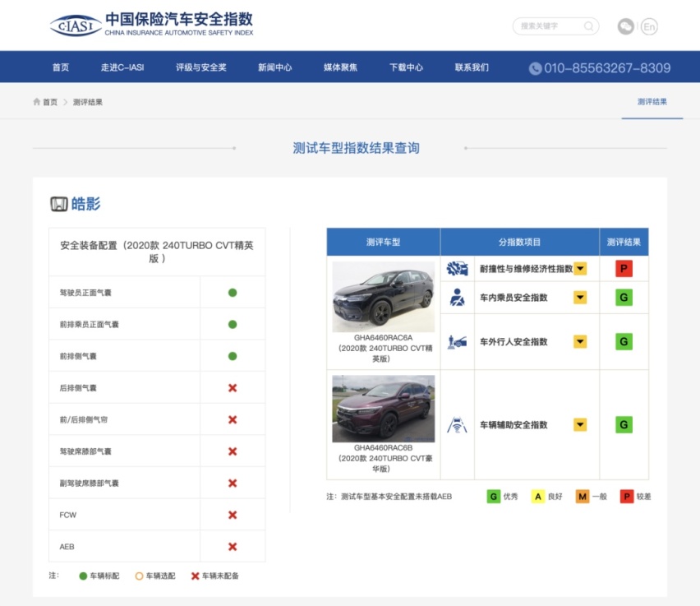Click the pedestrian safety index icon
Viewport: 700px width, 606px height.
(457, 342)
